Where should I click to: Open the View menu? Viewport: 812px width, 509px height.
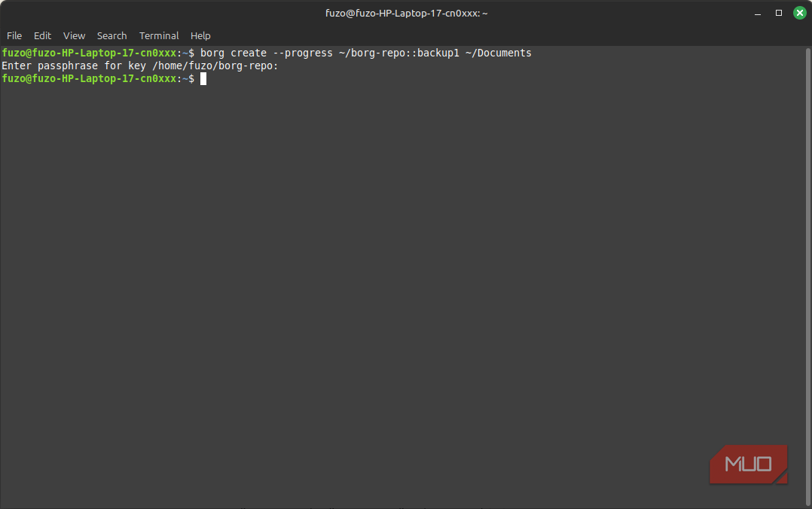coord(74,35)
